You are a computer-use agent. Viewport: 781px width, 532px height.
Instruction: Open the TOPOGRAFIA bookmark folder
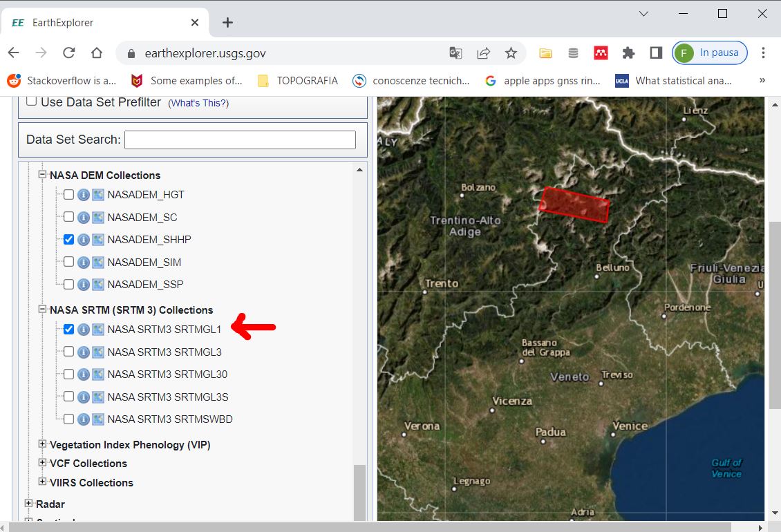298,81
